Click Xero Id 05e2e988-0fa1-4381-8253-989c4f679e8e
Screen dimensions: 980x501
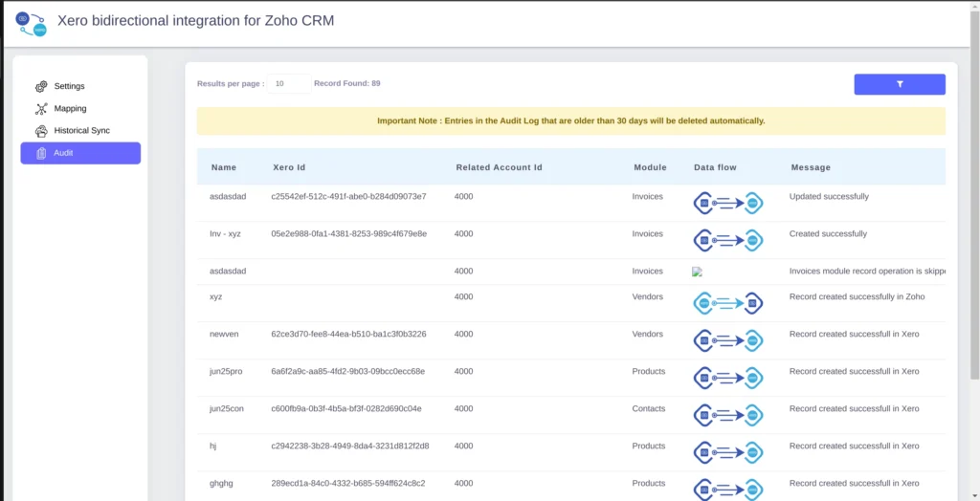348,234
